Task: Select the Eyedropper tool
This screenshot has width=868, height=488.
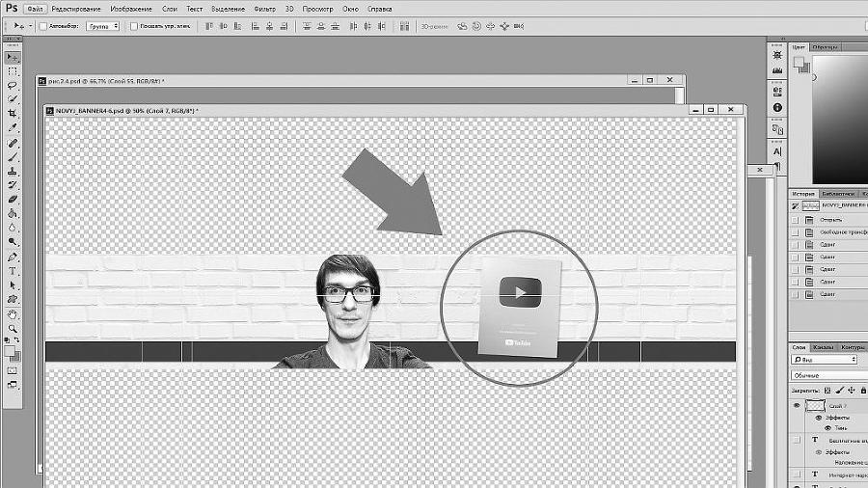Action: (13, 128)
